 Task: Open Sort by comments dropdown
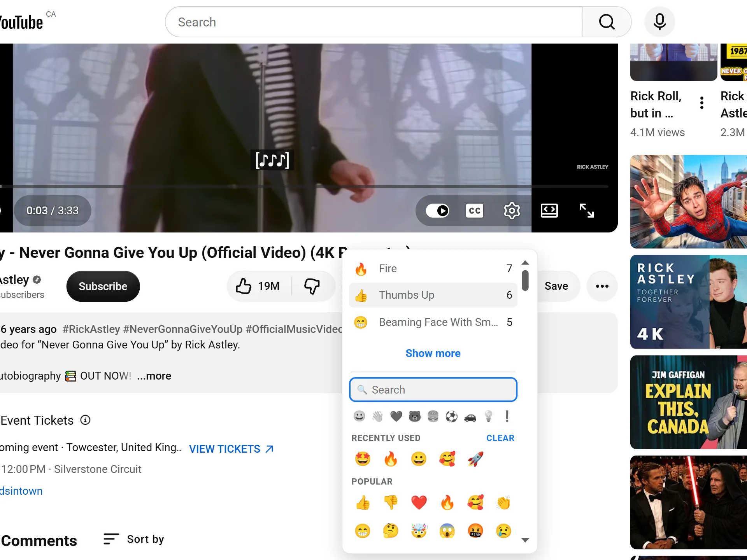click(134, 539)
